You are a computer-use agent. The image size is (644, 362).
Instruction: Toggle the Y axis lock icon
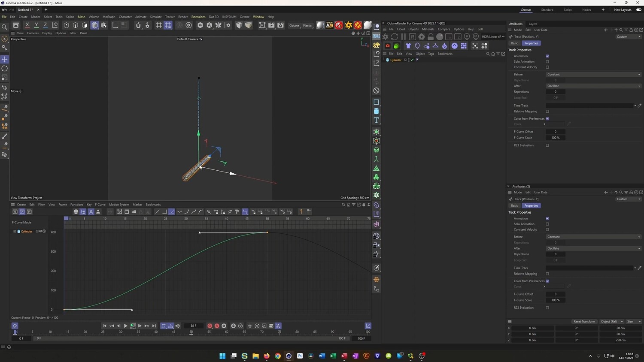pos(36,25)
